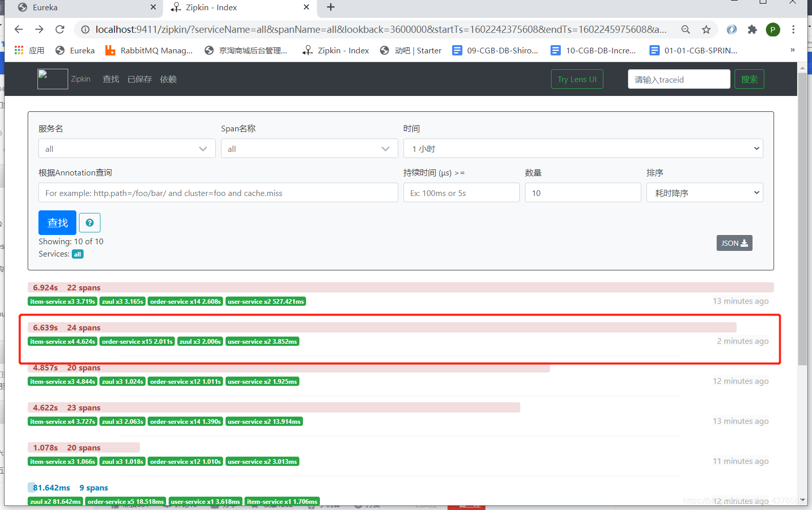Viewport: 812px width, 510px height.
Task: Click the order-service x12 1.010s badge
Action: 186,461
